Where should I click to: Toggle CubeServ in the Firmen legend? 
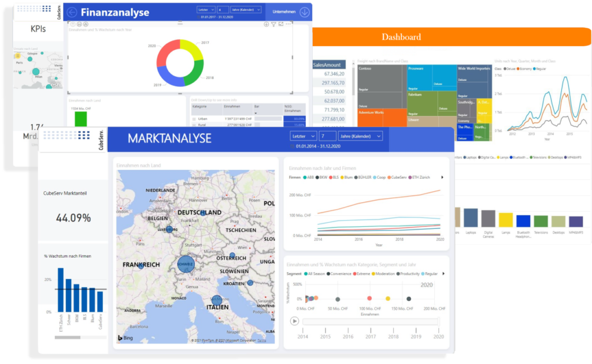click(397, 177)
